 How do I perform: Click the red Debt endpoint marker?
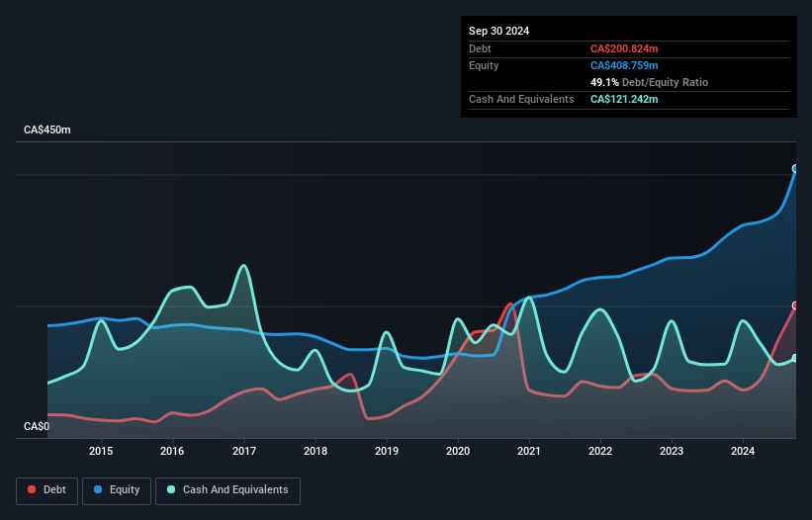pyautogui.click(x=795, y=305)
